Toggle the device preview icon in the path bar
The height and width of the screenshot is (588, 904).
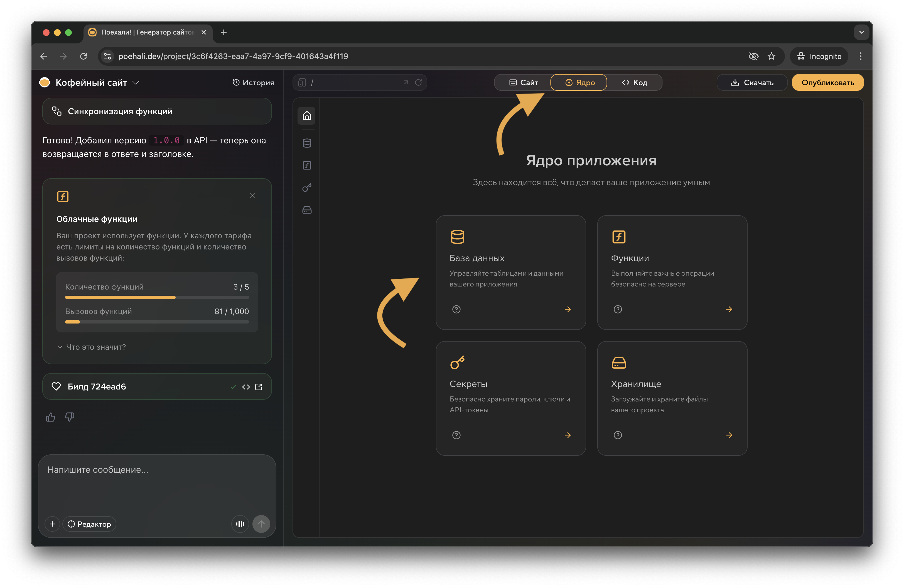click(x=302, y=82)
